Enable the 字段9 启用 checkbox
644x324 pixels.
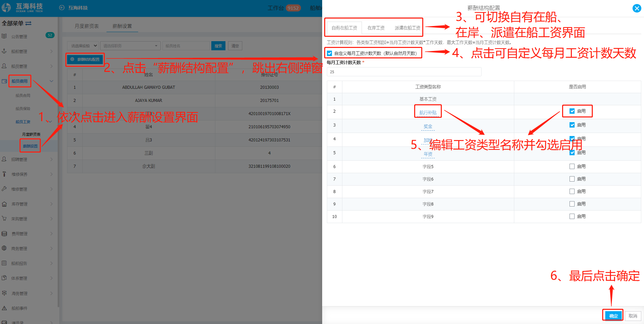click(x=572, y=216)
